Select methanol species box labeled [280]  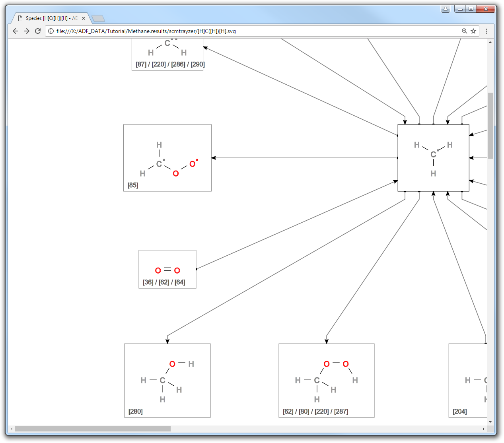pyautogui.click(x=167, y=381)
